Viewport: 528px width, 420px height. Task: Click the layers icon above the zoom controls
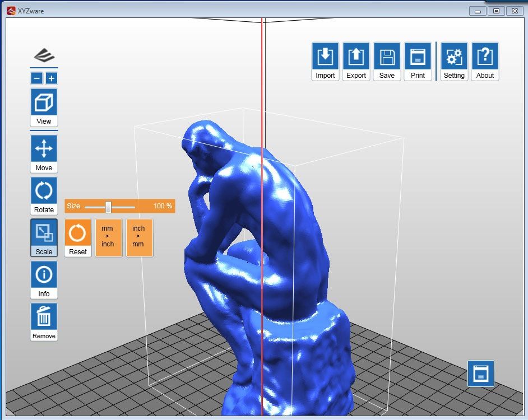(x=44, y=56)
